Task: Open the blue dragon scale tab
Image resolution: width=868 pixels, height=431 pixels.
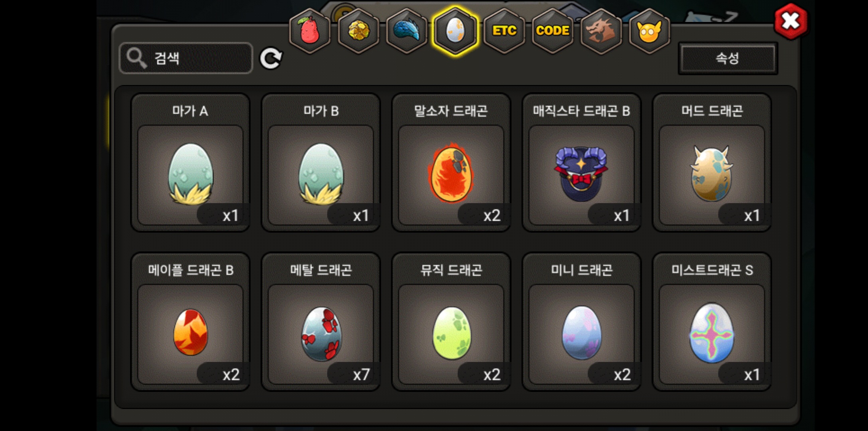Action: [407, 31]
